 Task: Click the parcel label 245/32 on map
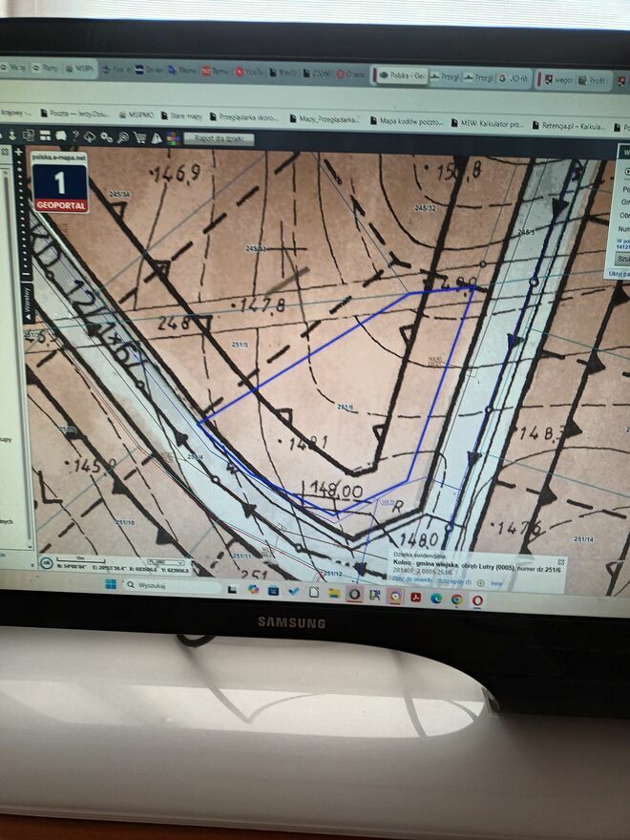click(x=425, y=208)
